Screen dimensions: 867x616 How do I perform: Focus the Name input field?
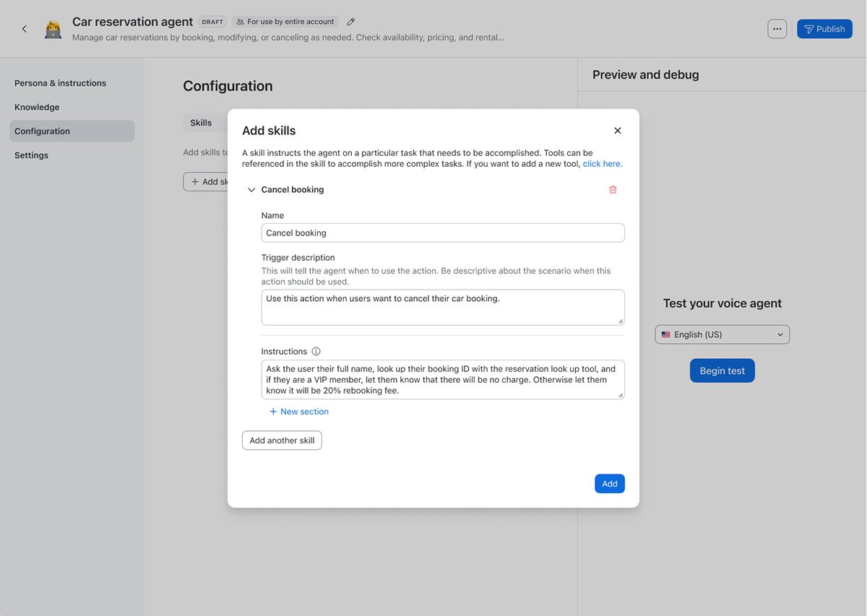click(x=442, y=233)
